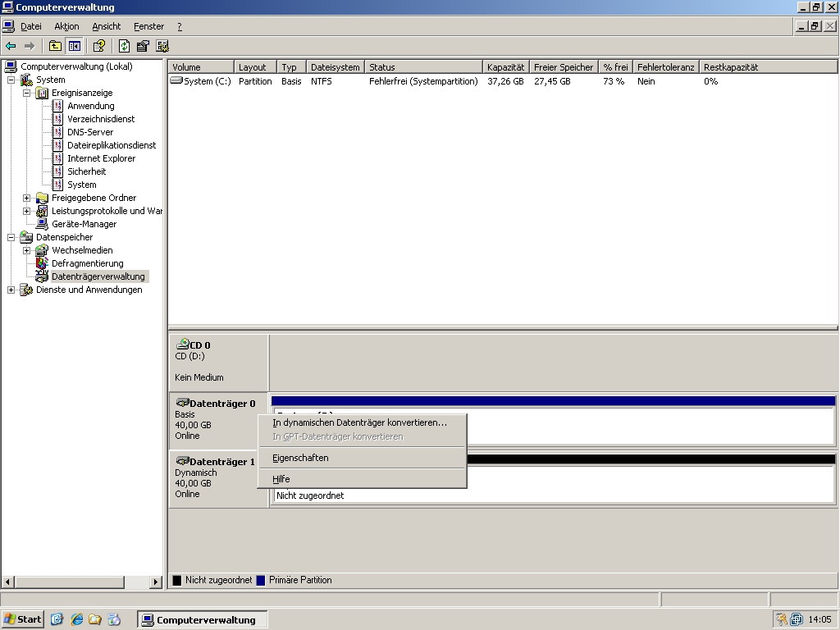Viewport: 840px width, 630px height.
Task: Click the Back arrow in the toolbar
Action: point(11,46)
